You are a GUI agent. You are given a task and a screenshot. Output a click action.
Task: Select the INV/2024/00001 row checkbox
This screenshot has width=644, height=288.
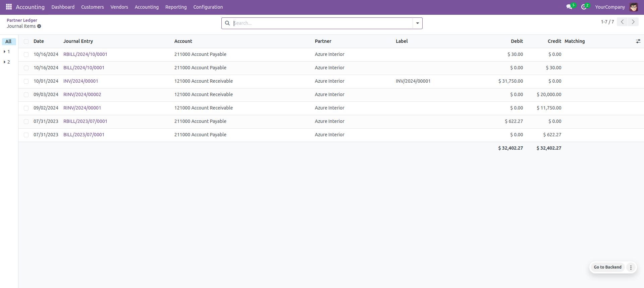coord(26,81)
